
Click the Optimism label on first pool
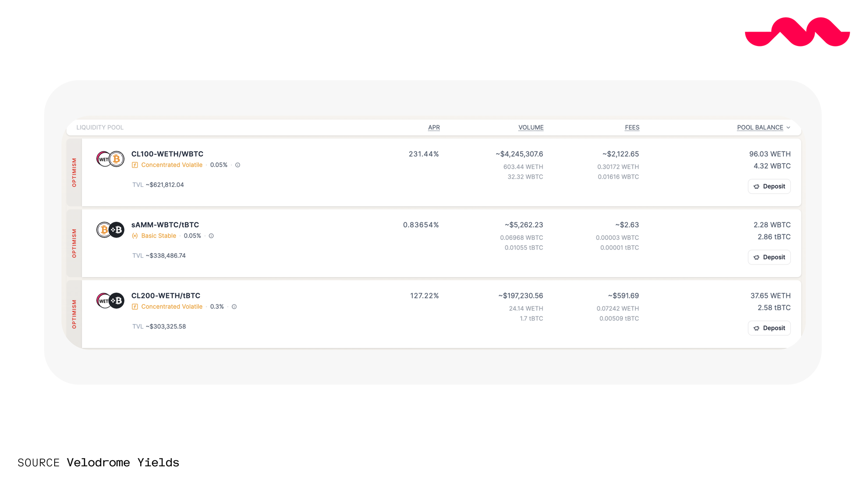tap(74, 172)
